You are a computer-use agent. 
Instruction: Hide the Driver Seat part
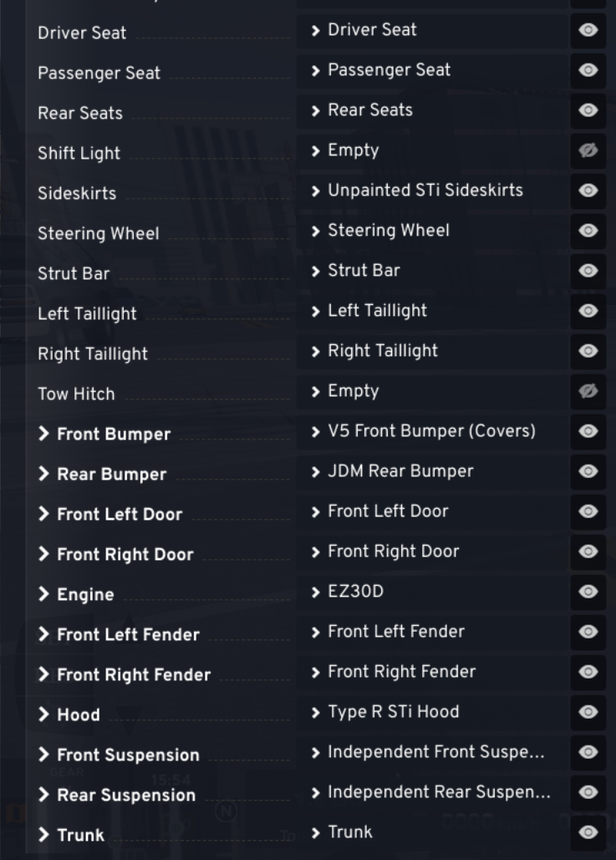[x=588, y=30]
